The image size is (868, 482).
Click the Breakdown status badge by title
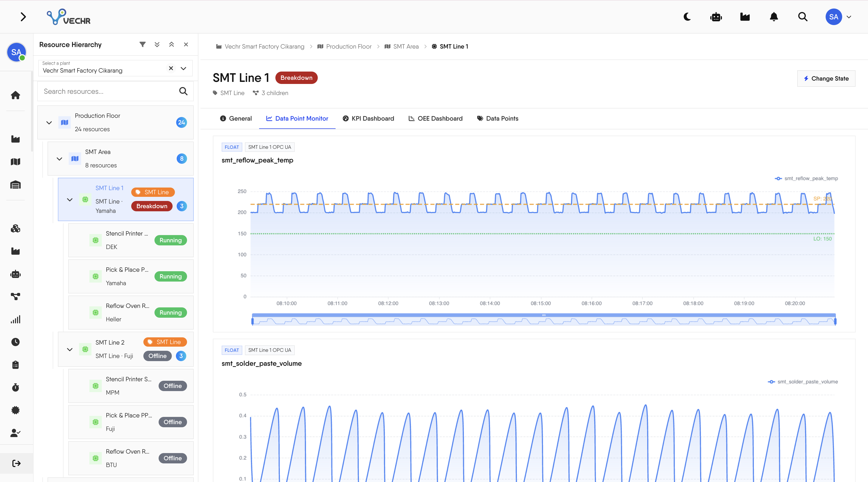(x=297, y=78)
